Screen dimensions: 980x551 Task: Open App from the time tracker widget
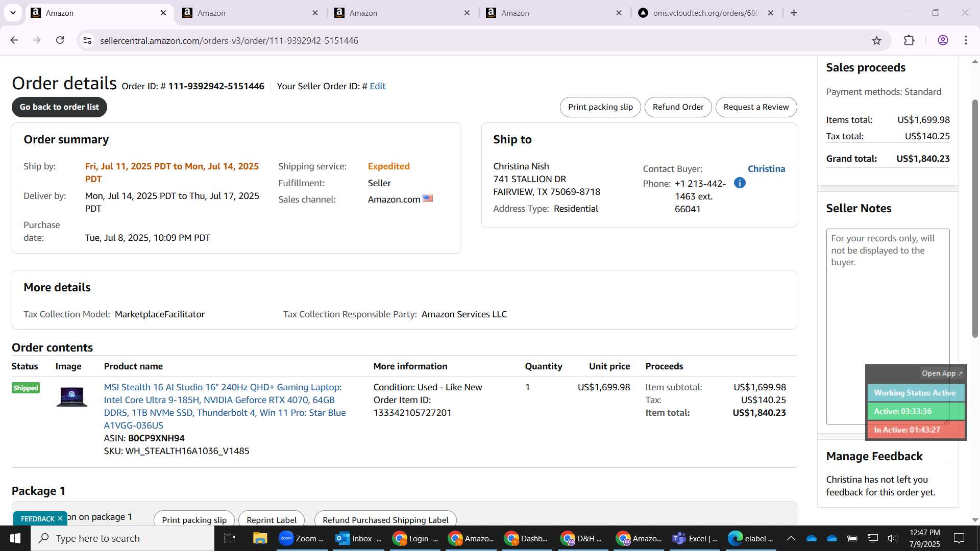coord(942,373)
